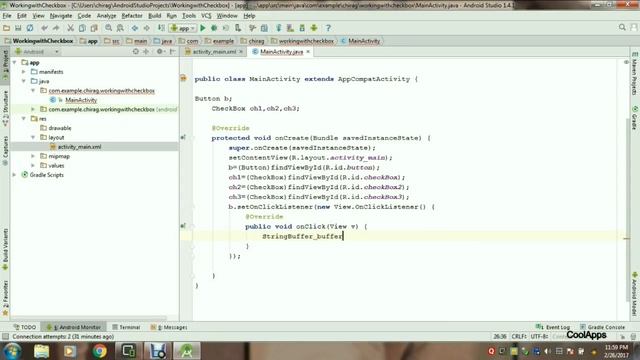Viewport: 640px width, 360px height.
Task: Click the Copy icon in toolbar
Action: [x=82, y=28]
